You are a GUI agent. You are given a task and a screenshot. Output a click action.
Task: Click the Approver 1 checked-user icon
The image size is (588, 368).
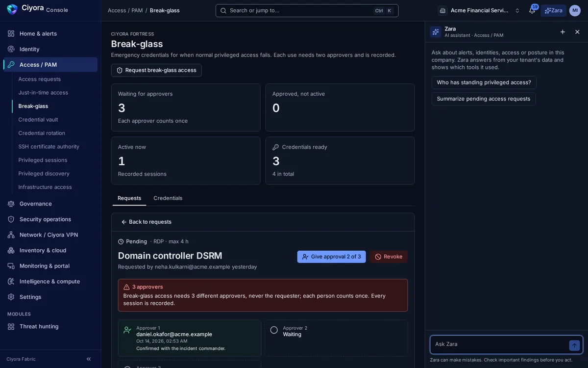pos(127,330)
